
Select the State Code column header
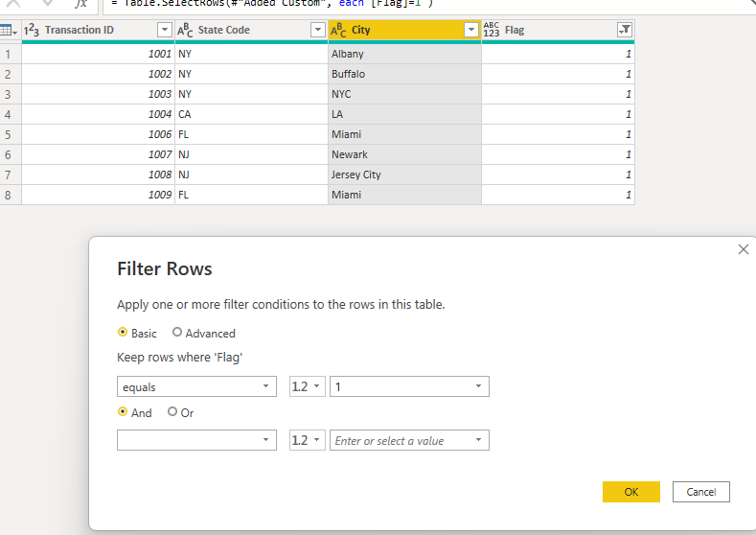click(x=251, y=30)
